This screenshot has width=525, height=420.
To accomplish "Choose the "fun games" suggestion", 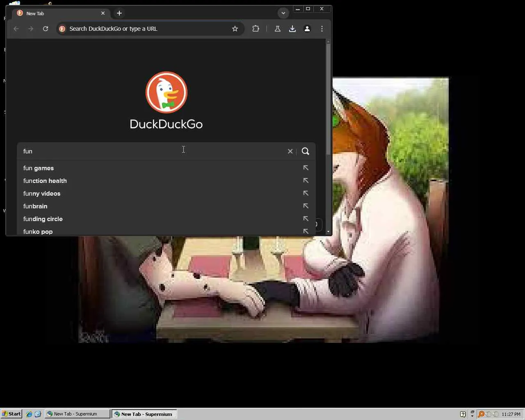I will coord(166,168).
